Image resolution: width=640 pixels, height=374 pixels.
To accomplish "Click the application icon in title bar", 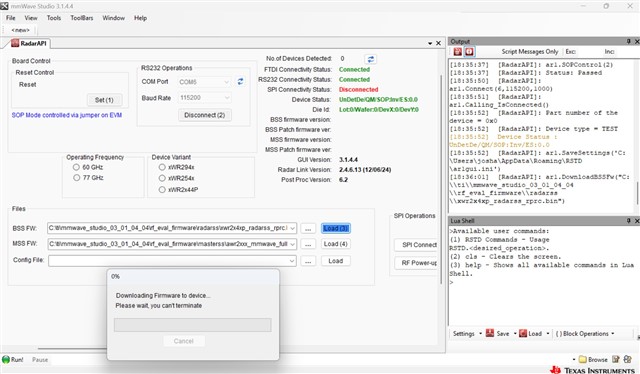I will (x=4, y=6).
